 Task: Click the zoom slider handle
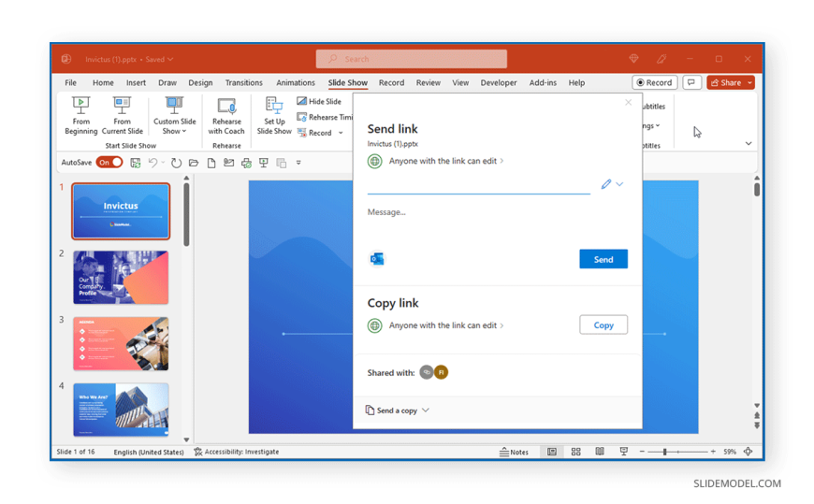pyautogui.click(x=664, y=452)
